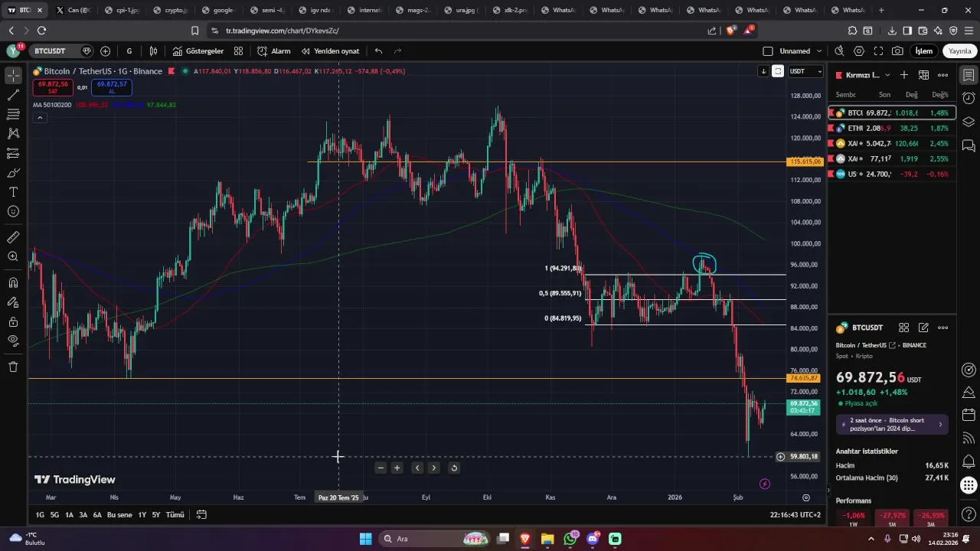The height and width of the screenshot is (551, 980).
Task: Select the 1G time range
Action: [40, 515]
